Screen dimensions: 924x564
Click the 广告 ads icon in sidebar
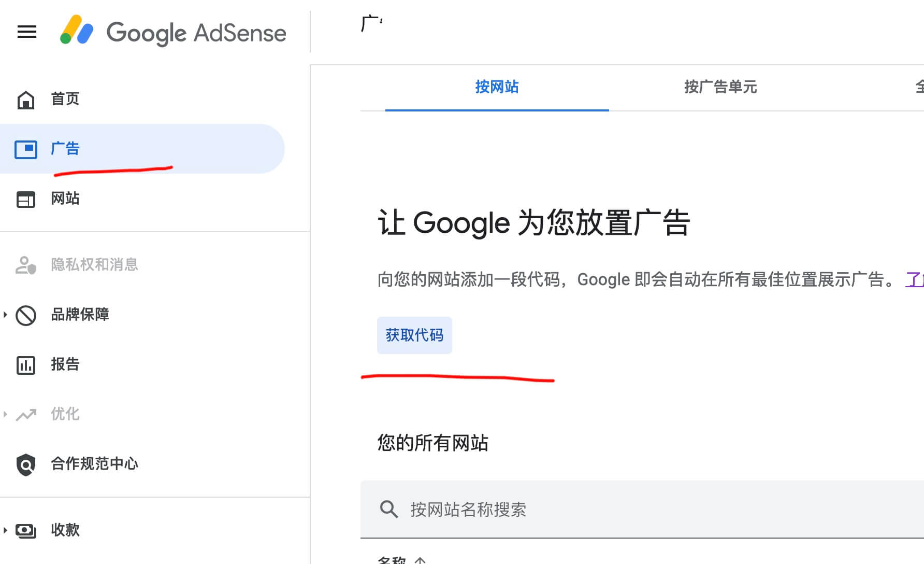(x=26, y=149)
